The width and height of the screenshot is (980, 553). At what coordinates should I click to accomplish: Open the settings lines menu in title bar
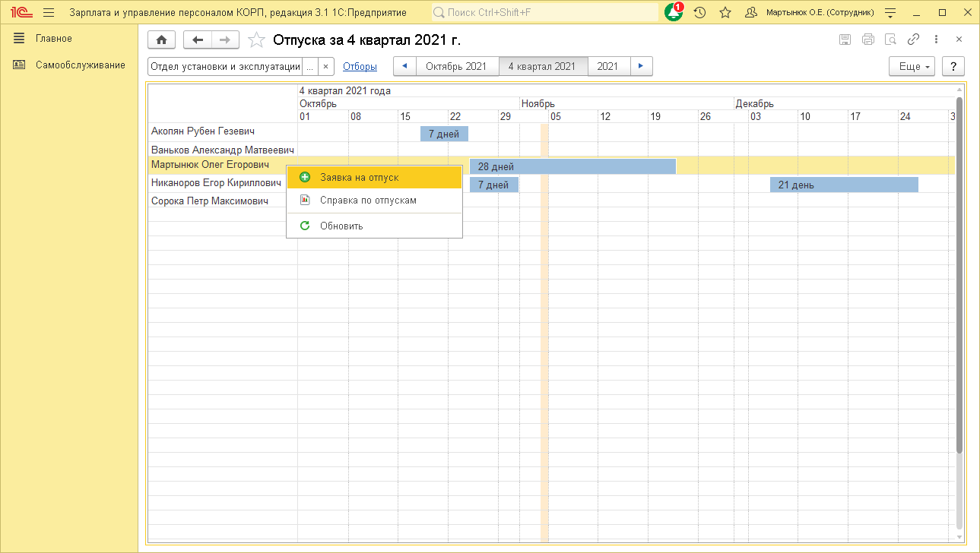tap(891, 13)
